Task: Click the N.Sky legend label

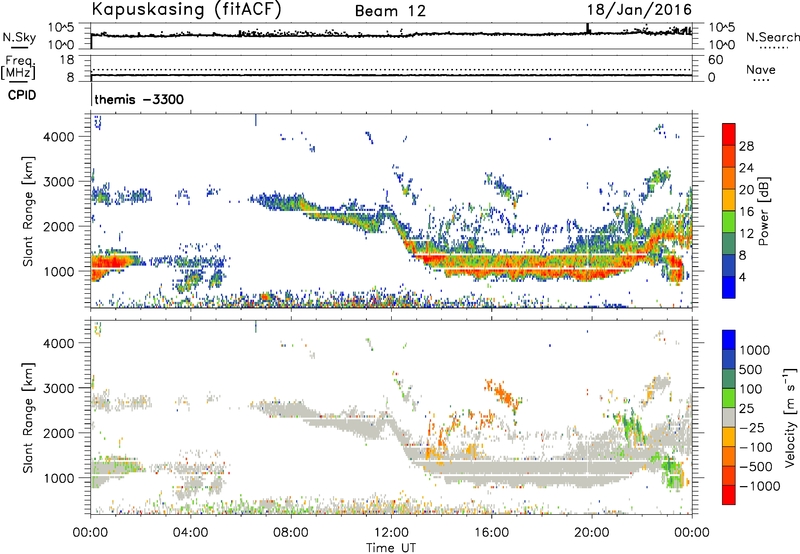Action: [x=19, y=37]
